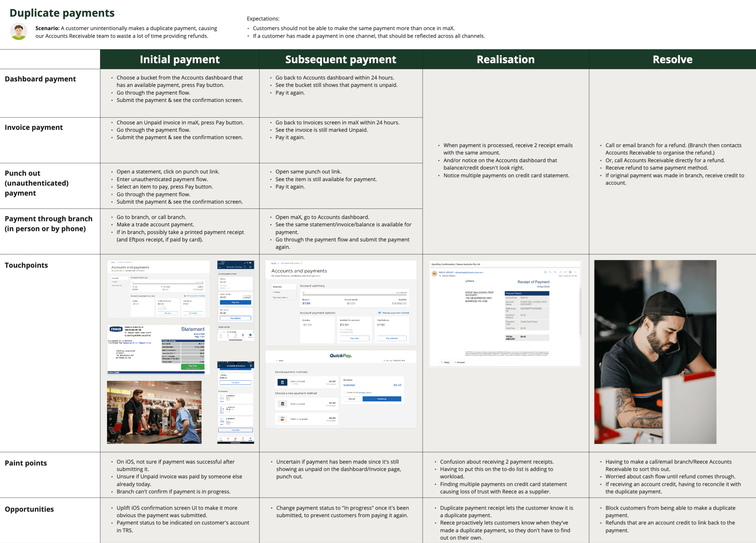The image size is (756, 543).
Task: Click the RG sender avatar in receipt email
Action: coord(434,273)
